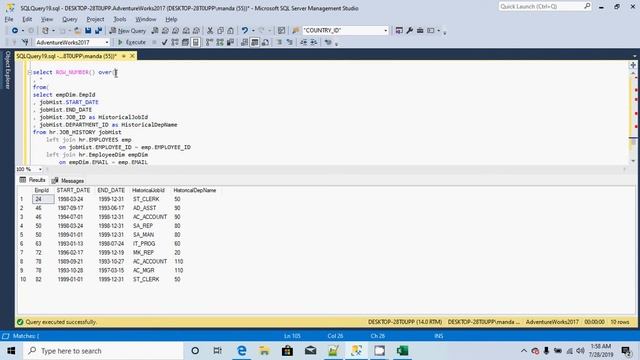Click the DAX query icon in toolbar
Viewport: 640px width, 360px height.
coord(196,31)
